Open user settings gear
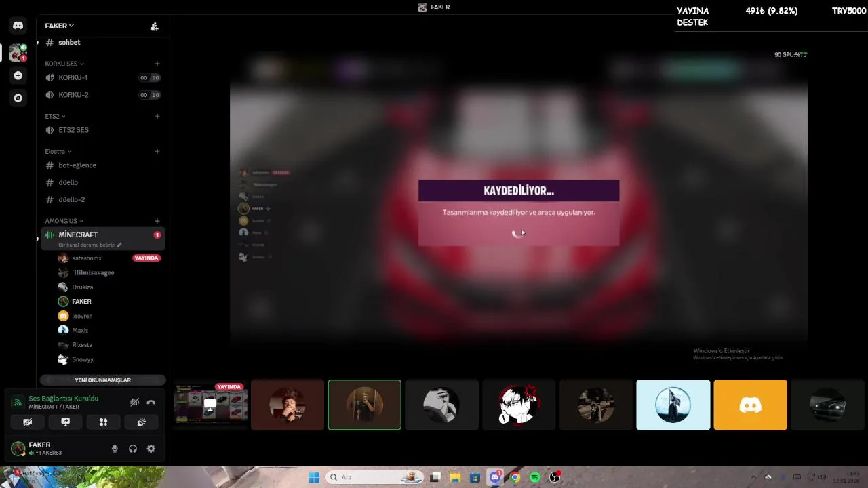This screenshot has height=488, width=868. tap(151, 449)
